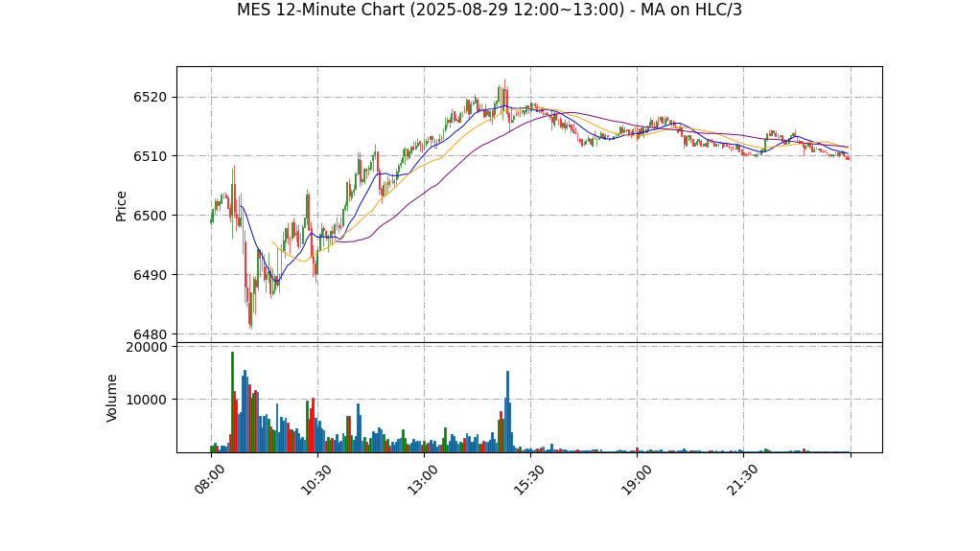Click the 10000 volume tick label

pos(147,400)
